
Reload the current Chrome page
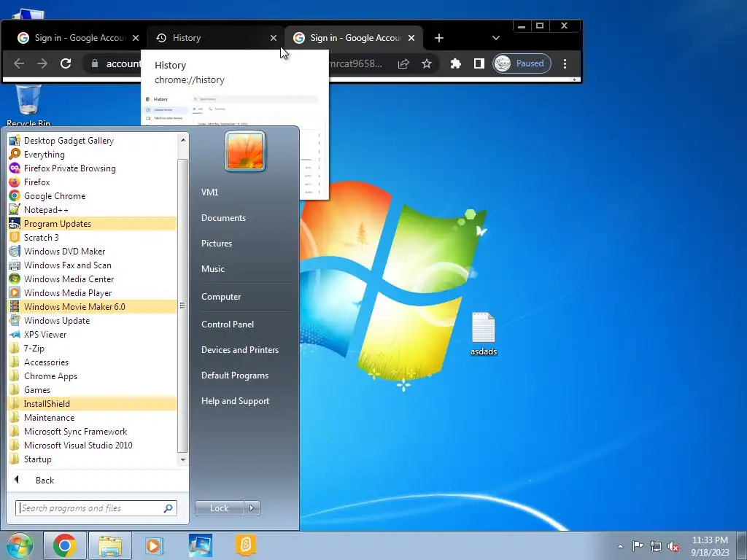point(66,63)
